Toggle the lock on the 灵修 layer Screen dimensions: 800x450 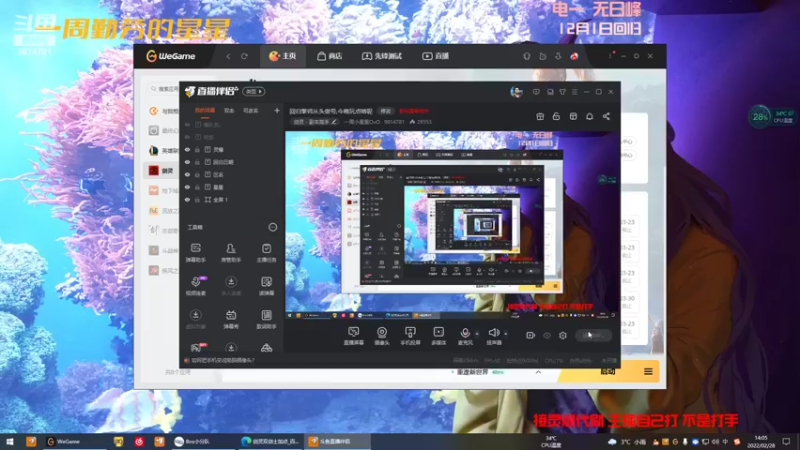[197, 149]
